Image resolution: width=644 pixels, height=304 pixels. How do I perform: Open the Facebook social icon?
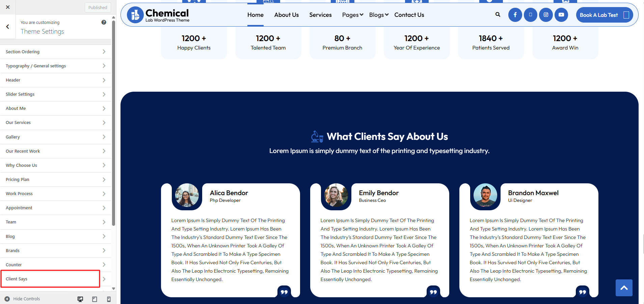pyautogui.click(x=515, y=15)
